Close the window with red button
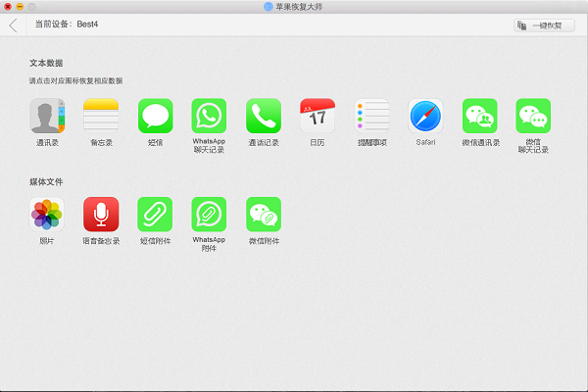This screenshot has width=588, height=392. [8, 7]
